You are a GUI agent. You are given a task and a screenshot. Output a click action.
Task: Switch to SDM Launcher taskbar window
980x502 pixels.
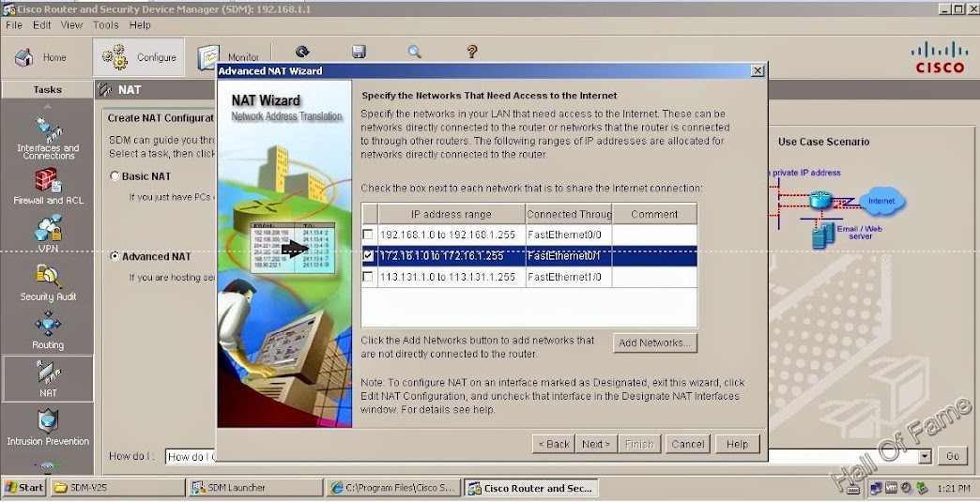pyautogui.click(x=255, y=488)
